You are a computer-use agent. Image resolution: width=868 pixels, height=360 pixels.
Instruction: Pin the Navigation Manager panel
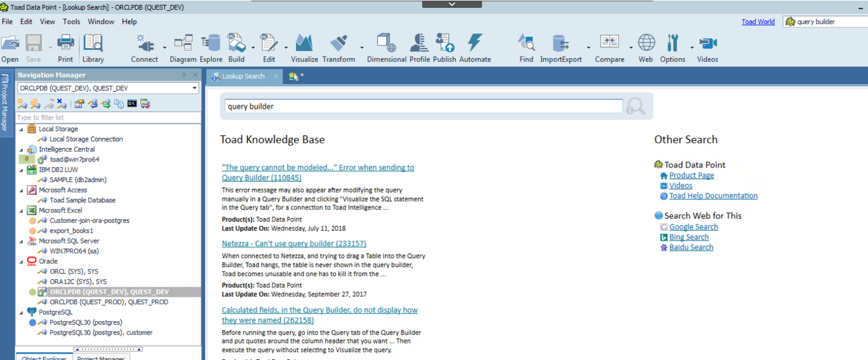click(x=184, y=75)
